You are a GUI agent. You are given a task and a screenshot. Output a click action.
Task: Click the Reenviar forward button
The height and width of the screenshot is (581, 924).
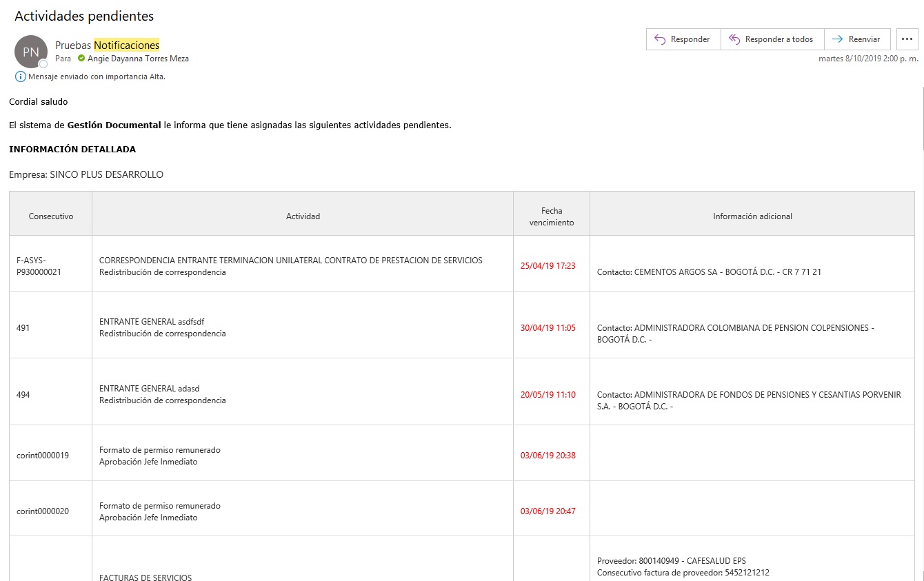[x=857, y=39]
